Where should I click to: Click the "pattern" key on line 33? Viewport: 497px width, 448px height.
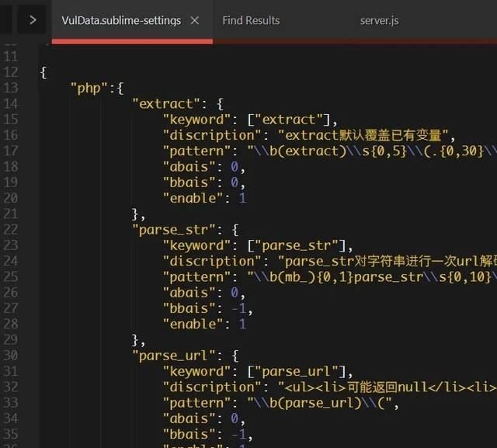click(196, 402)
